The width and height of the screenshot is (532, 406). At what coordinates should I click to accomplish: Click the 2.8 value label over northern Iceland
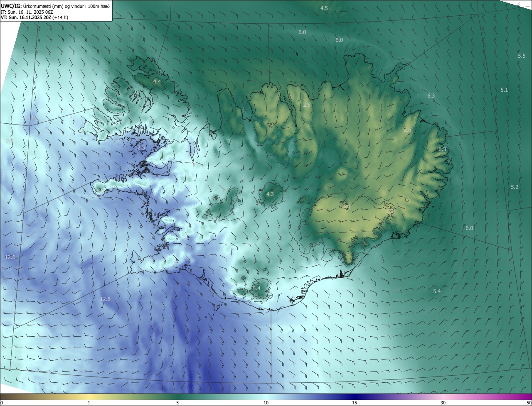click(x=307, y=105)
